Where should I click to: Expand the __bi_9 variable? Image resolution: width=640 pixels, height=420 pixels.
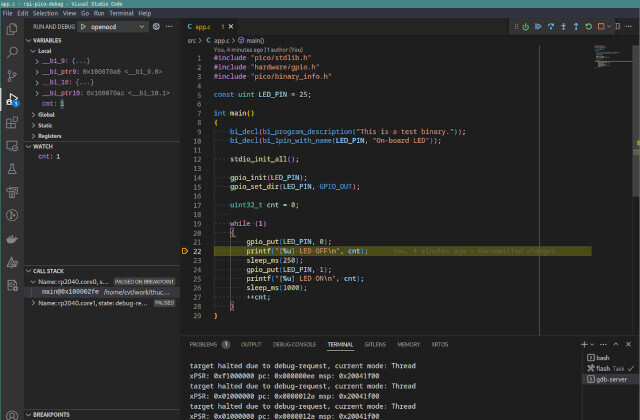coord(37,61)
